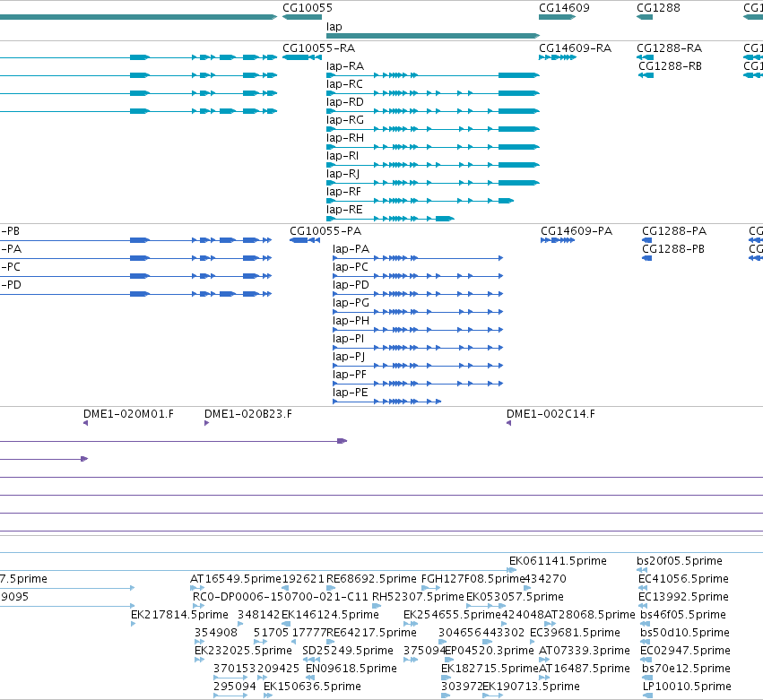763x700 pixels.
Task: Click the AT07339.3prime EST label
Action: (585, 651)
